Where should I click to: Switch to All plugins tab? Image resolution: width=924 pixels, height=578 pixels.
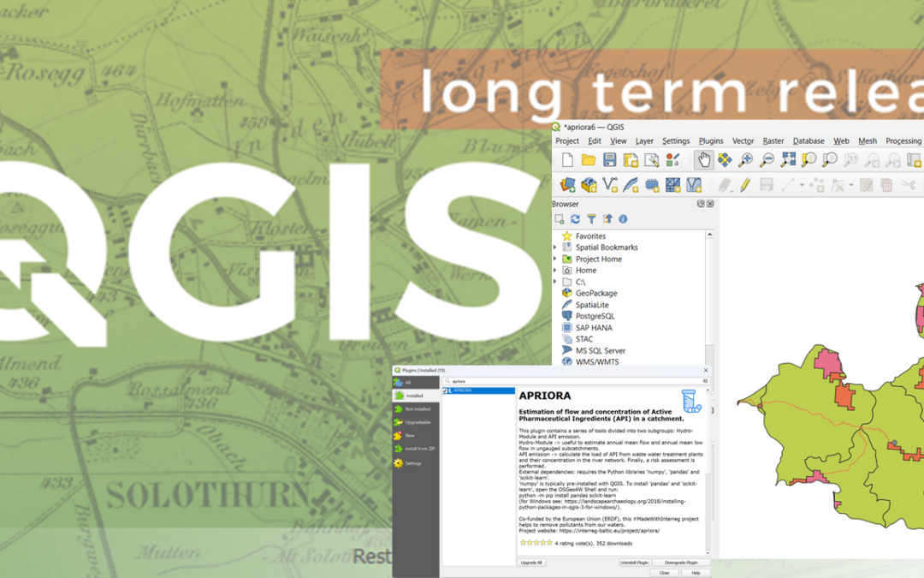(416, 382)
